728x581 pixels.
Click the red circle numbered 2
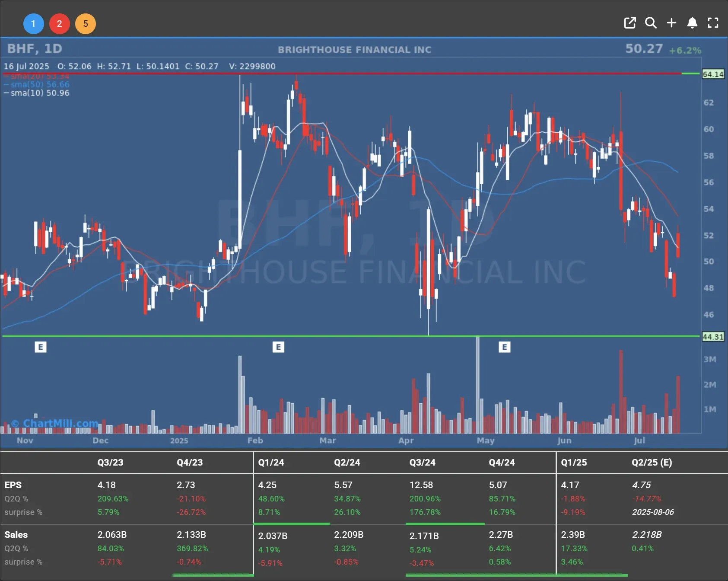[x=60, y=24]
